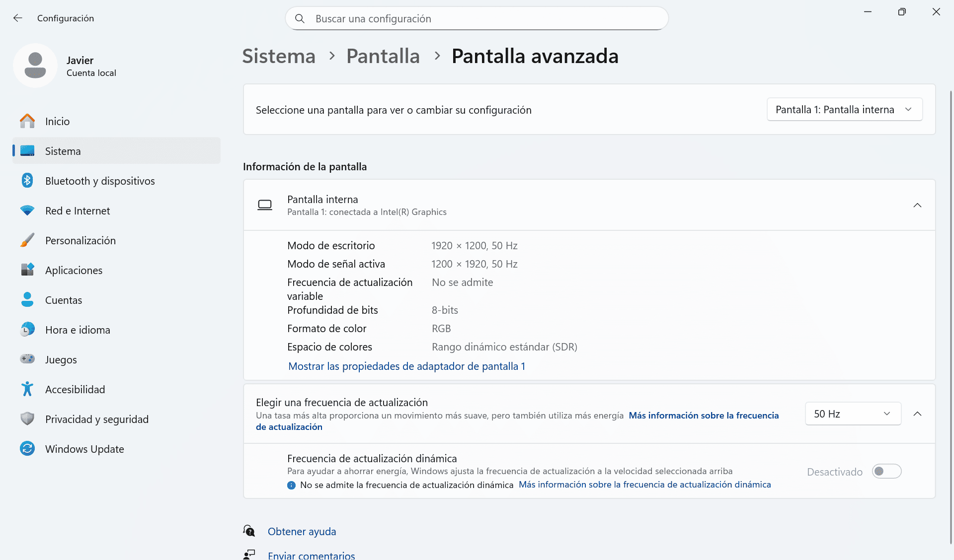Viewport: 954px width, 560px height.
Task: Click the Juegos controller icon
Action: pyautogui.click(x=27, y=359)
